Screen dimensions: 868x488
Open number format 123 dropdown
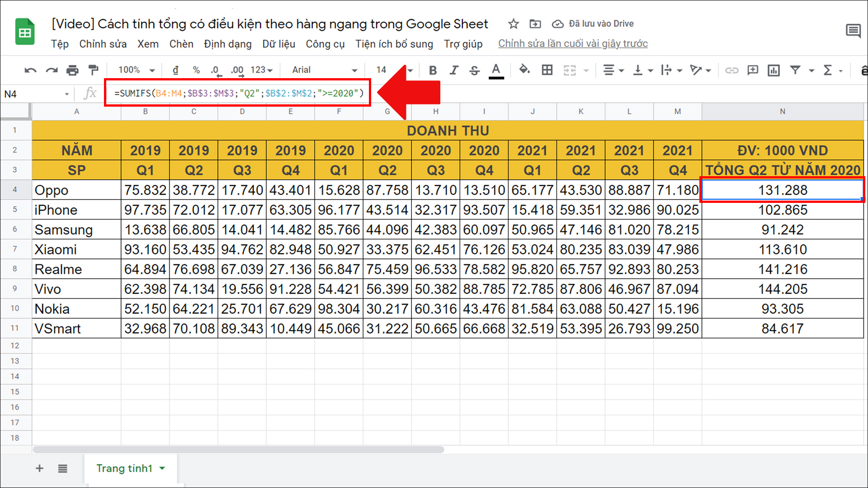tap(262, 70)
